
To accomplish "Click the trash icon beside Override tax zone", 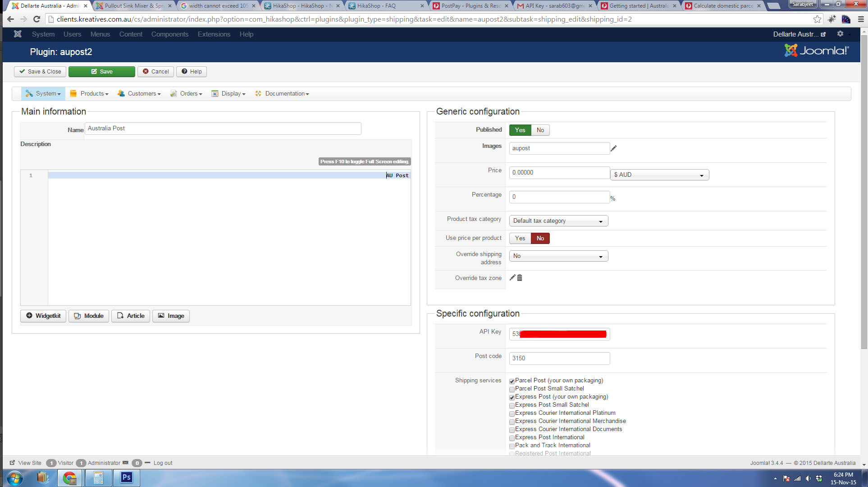I will [520, 278].
